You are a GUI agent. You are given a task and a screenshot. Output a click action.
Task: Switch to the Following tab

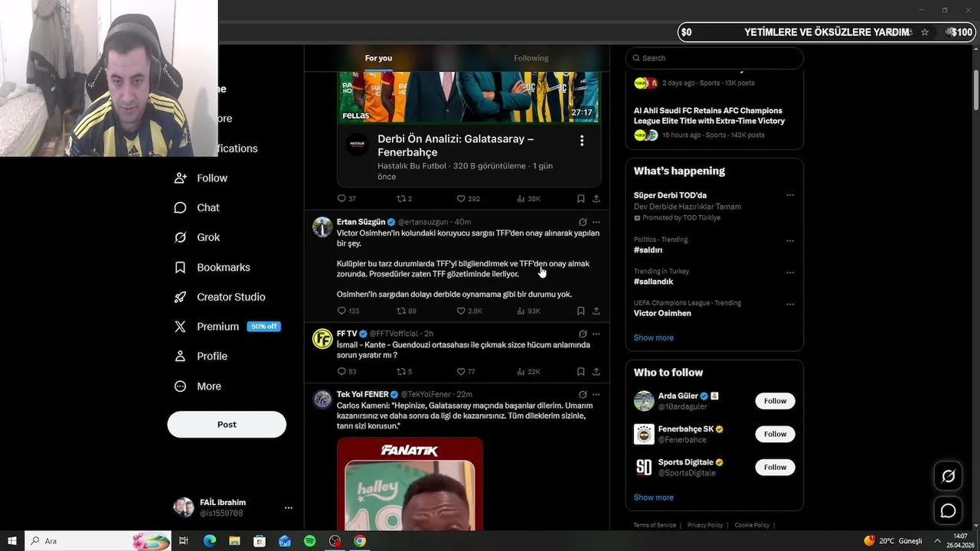click(x=531, y=58)
